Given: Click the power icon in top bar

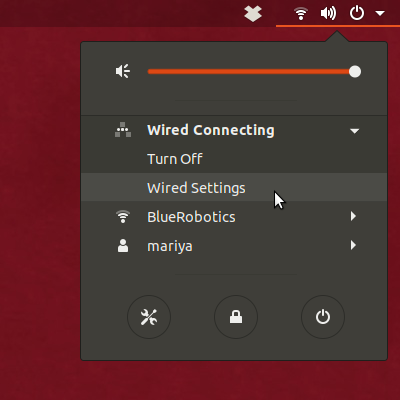Looking at the screenshot, I should point(357,14).
